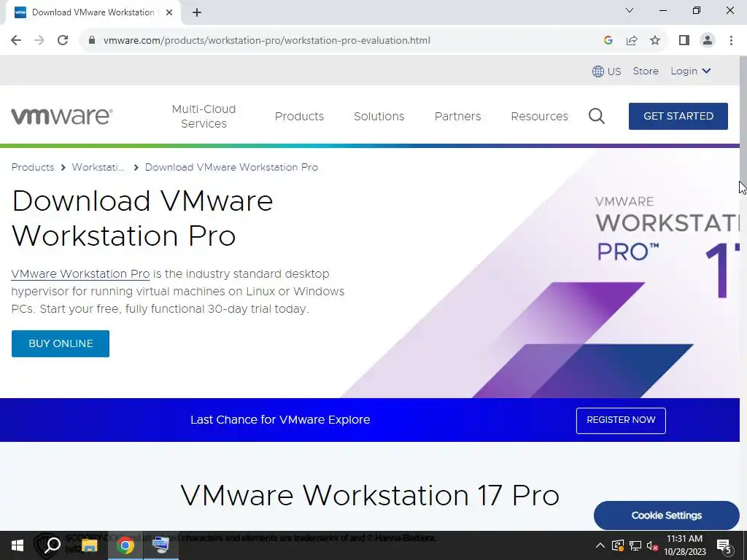Open the browser side panel

click(684, 41)
